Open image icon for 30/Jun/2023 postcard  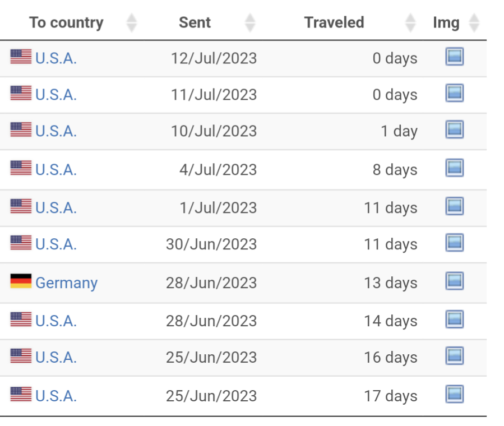pyautogui.click(x=454, y=243)
